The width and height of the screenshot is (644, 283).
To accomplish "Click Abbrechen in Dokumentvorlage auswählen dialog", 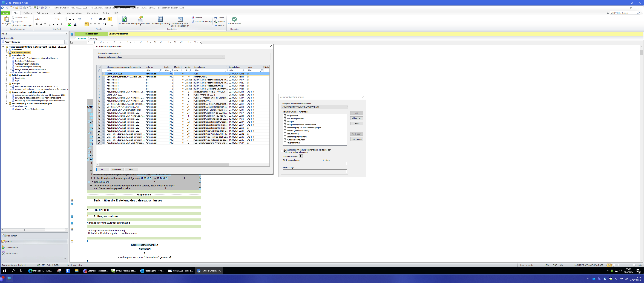I will (117, 169).
